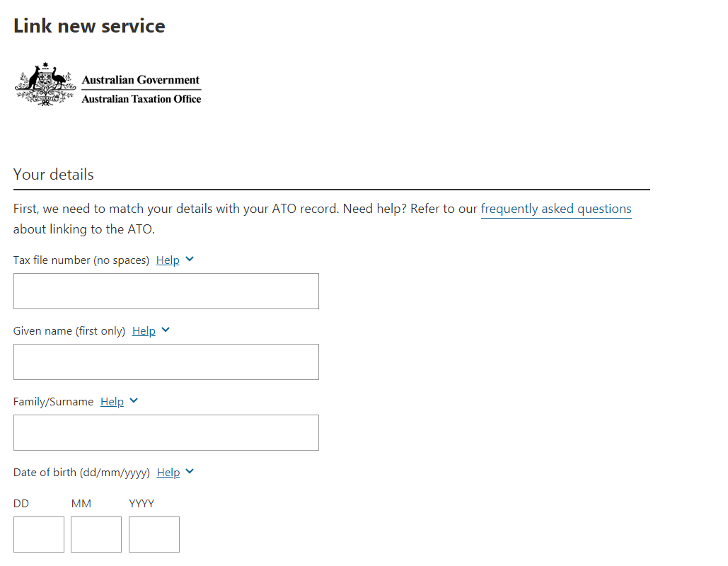Select the DD day input box
The height and width of the screenshot is (566, 728).
click(x=39, y=534)
